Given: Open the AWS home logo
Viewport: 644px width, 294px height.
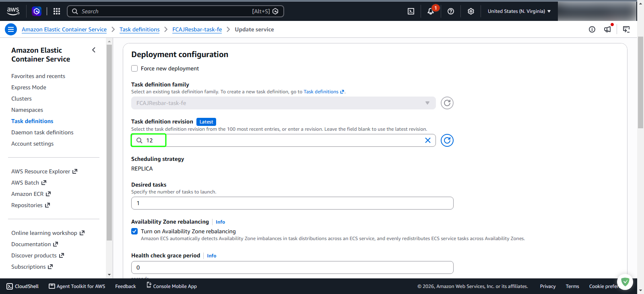Looking at the screenshot, I should (13, 11).
